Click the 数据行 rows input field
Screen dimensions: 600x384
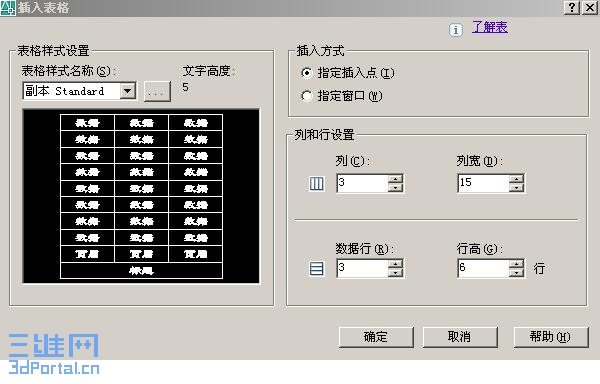coord(362,268)
